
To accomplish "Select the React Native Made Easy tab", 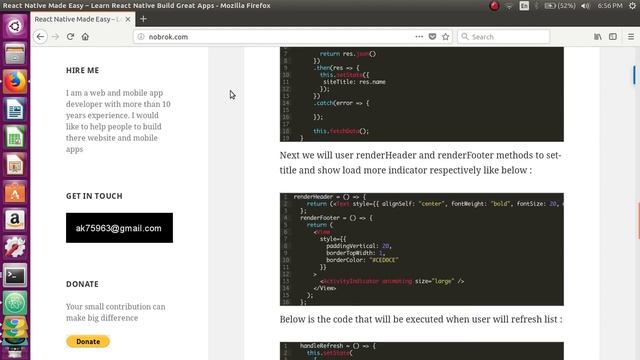I will 82,19.
